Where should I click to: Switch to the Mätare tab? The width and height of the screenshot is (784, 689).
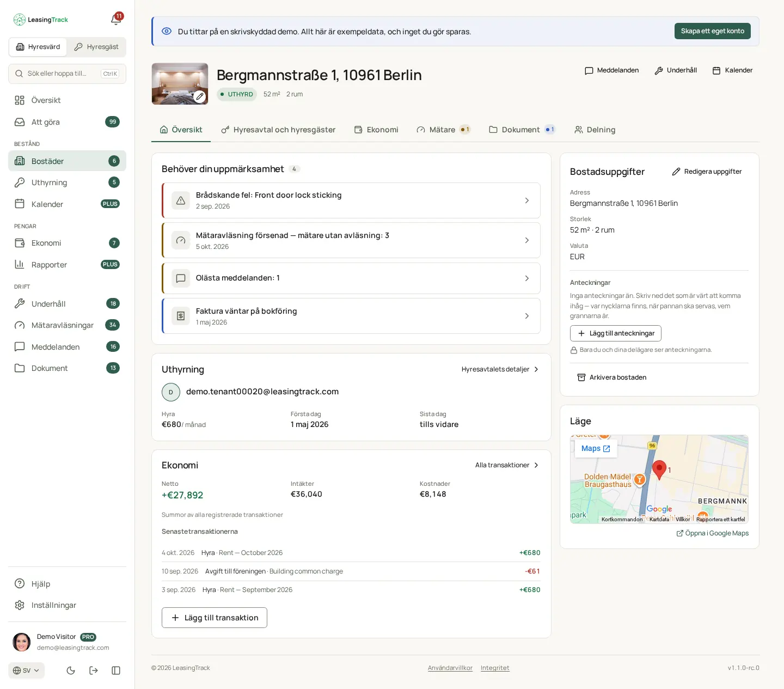[443, 130]
